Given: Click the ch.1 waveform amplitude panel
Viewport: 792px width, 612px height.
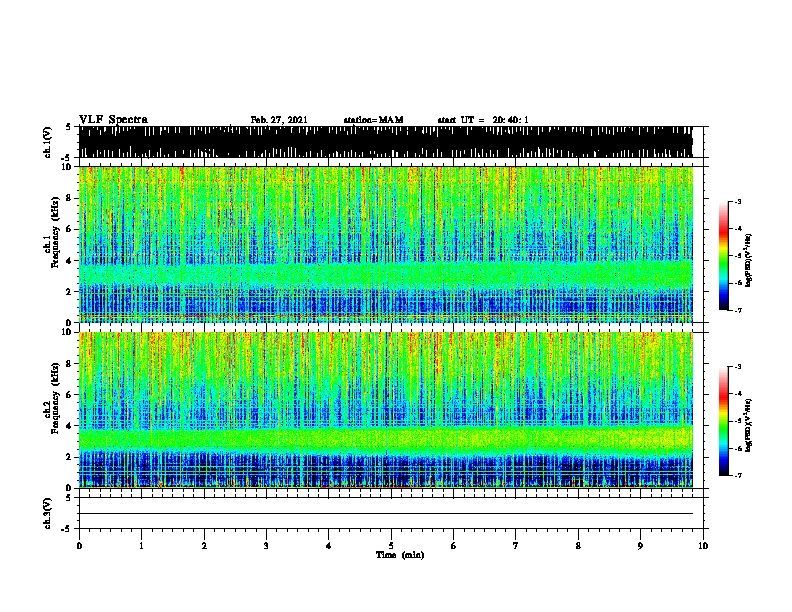Looking at the screenshot, I should (x=385, y=142).
